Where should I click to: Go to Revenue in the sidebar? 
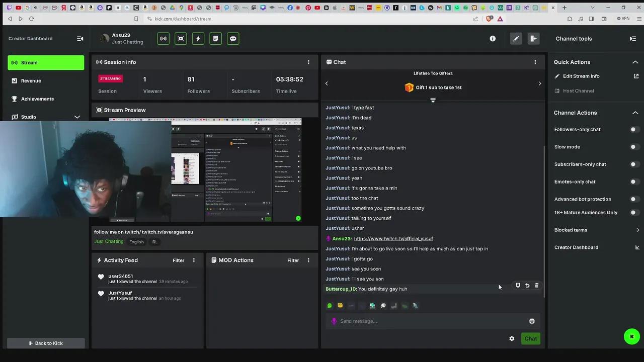pyautogui.click(x=46, y=80)
